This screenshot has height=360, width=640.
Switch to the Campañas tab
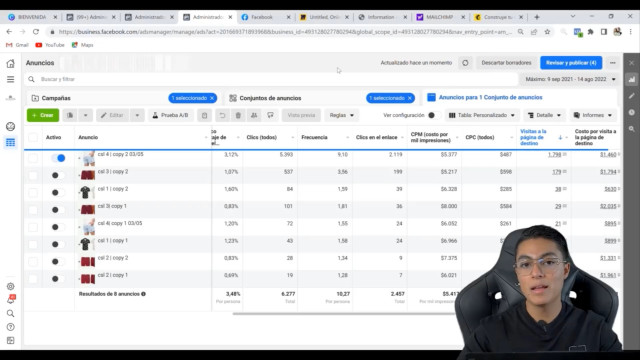pos(56,98)
